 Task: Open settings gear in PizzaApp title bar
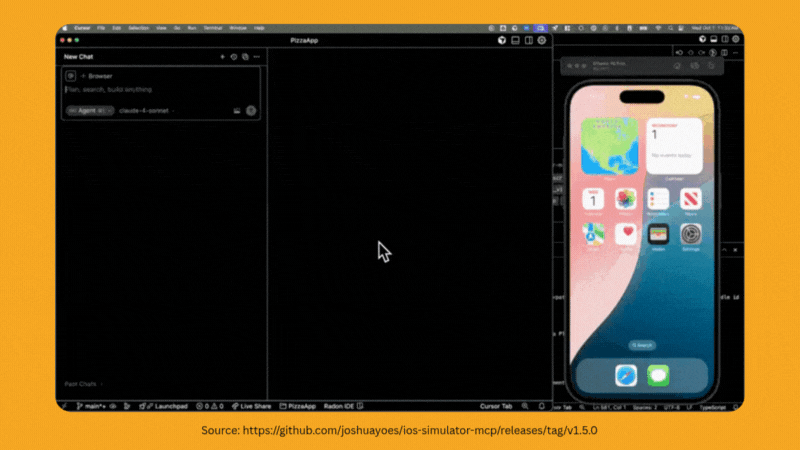[542, 40]
